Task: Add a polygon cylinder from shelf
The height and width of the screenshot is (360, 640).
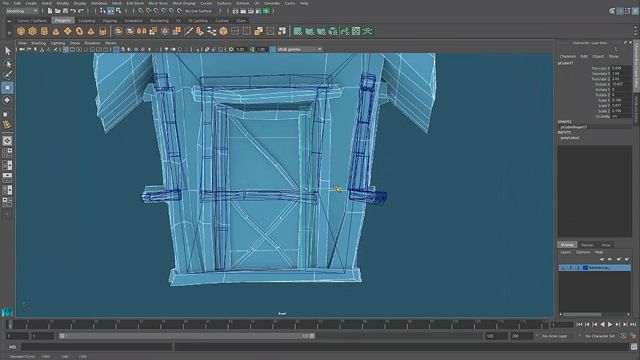Action: (x=44, y=31)
